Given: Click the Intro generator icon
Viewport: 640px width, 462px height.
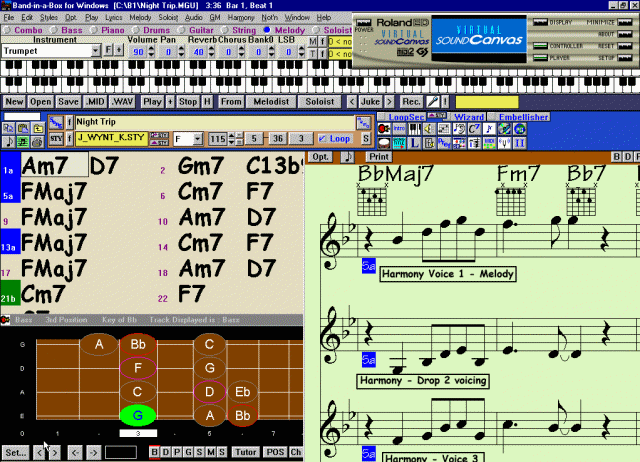Looking at the screenshot, I should click(x=399, y=129).
